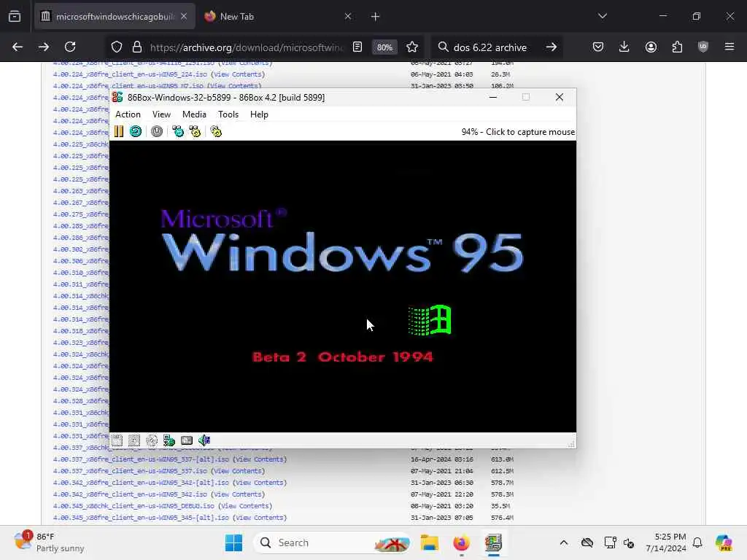This screenshot has width=747, height=560.
Task: Pause the 86Box emulation
Action: [x=119, y=131]
